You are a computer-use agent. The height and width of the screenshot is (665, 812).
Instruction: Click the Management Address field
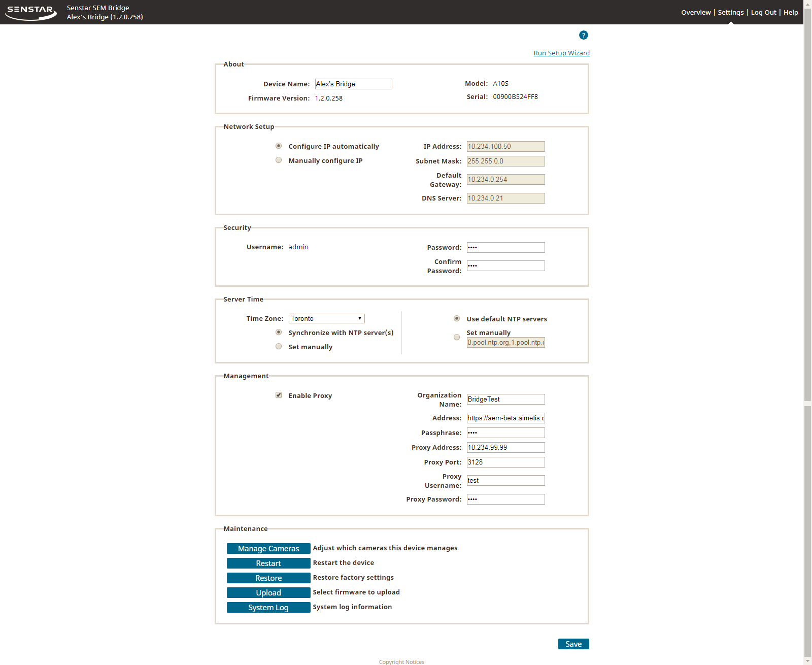pos(506,418)
